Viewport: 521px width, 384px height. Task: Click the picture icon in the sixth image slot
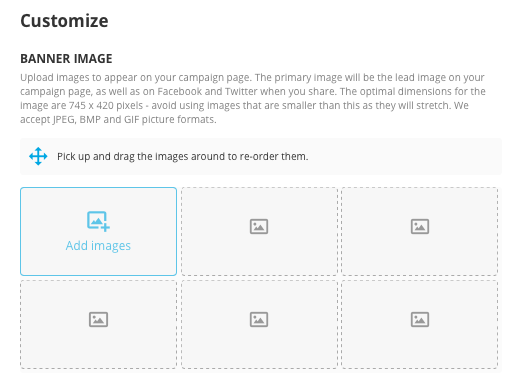pos(420,319)
